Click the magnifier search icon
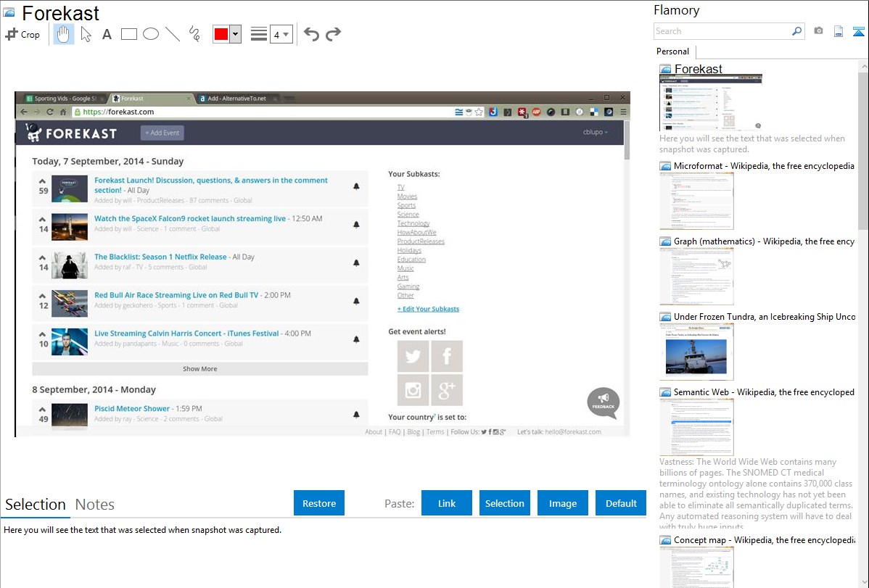Screen dimensions: 869x588 (797, 31)
